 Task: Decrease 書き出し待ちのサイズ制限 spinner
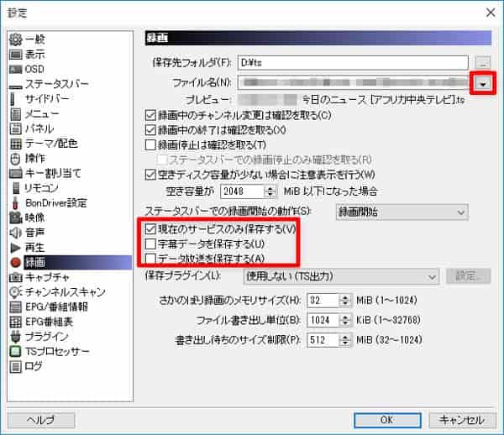(345, 343)
